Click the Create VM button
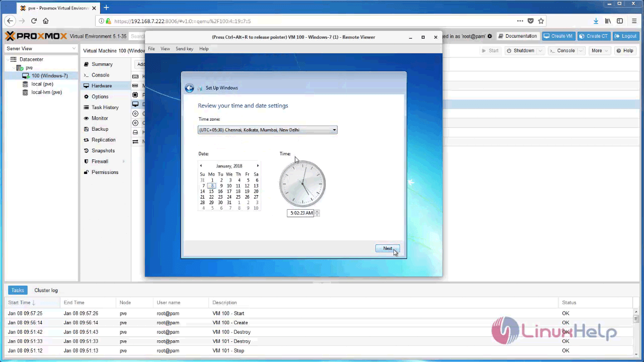 coord(558,36)
